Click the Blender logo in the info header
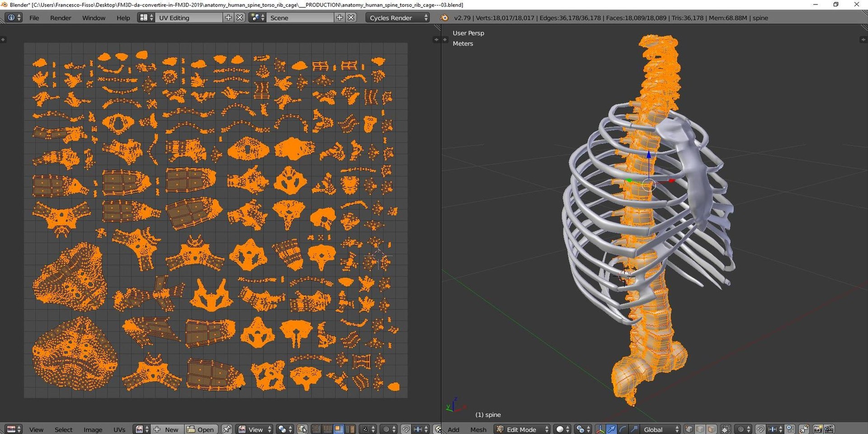Screen dimensions: 868x434 444,18
